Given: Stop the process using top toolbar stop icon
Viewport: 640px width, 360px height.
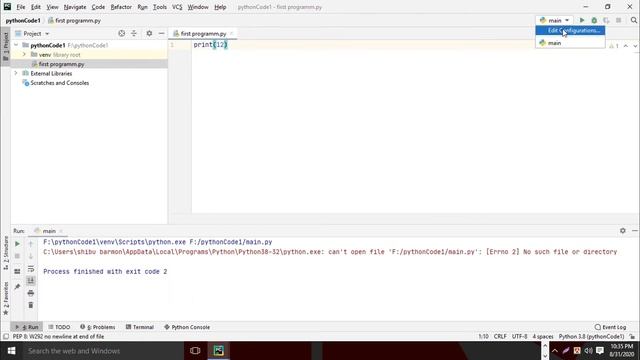Looking at the screenshot, I should click(x=619, y=20).
